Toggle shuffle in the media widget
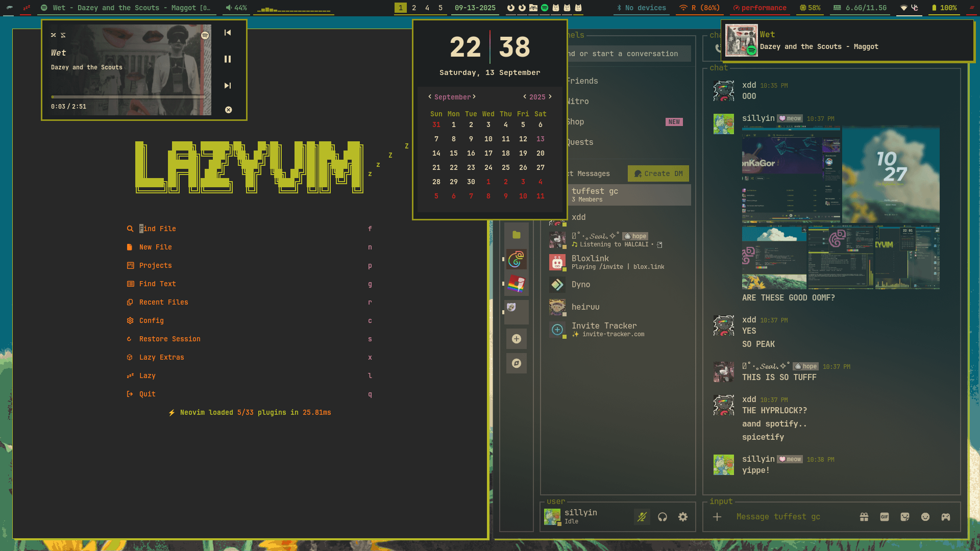This screenshot has width=980, height=551. coord(54,35)
